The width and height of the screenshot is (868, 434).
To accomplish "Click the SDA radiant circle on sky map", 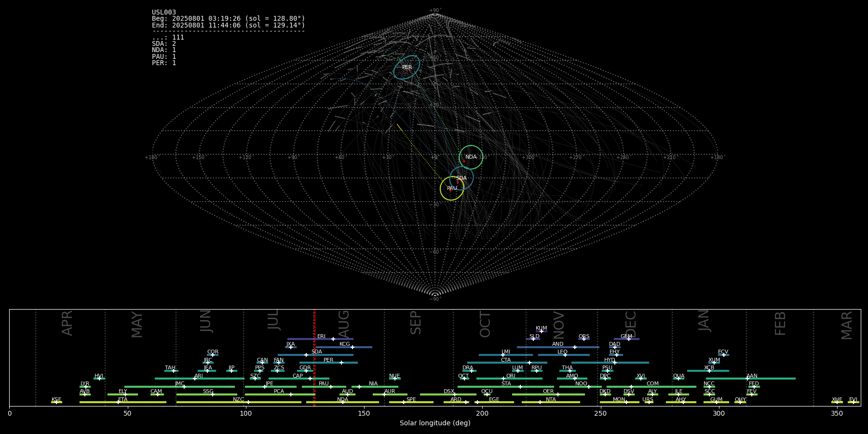I will coord(461,178).
